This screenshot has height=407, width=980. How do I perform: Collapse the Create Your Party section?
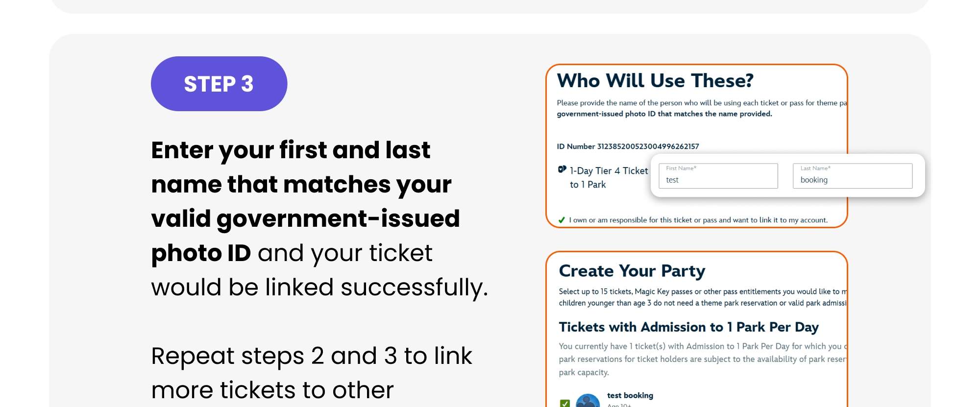click(632, 270)
